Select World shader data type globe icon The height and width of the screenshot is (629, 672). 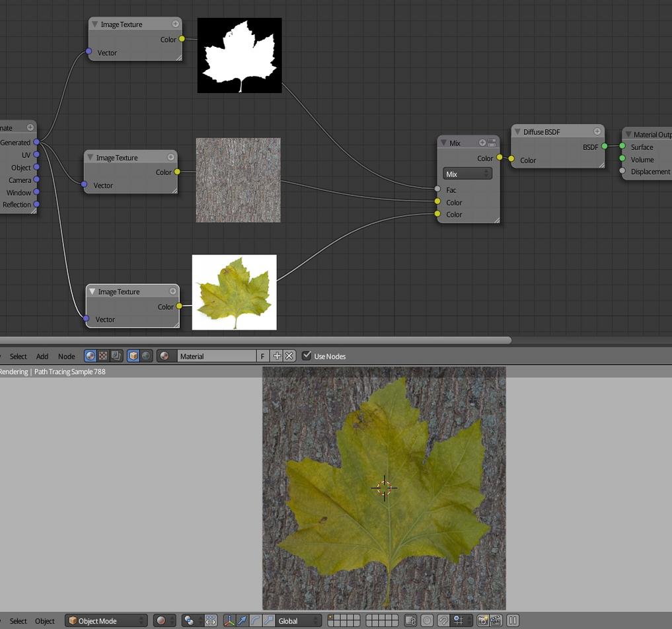point(147,356)
